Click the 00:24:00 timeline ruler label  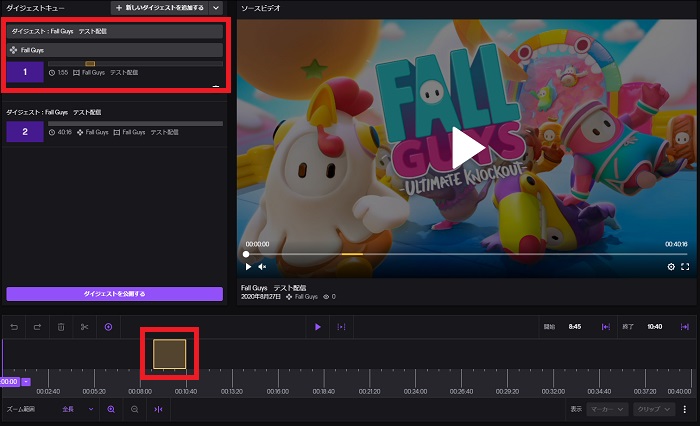coord(416,392)
